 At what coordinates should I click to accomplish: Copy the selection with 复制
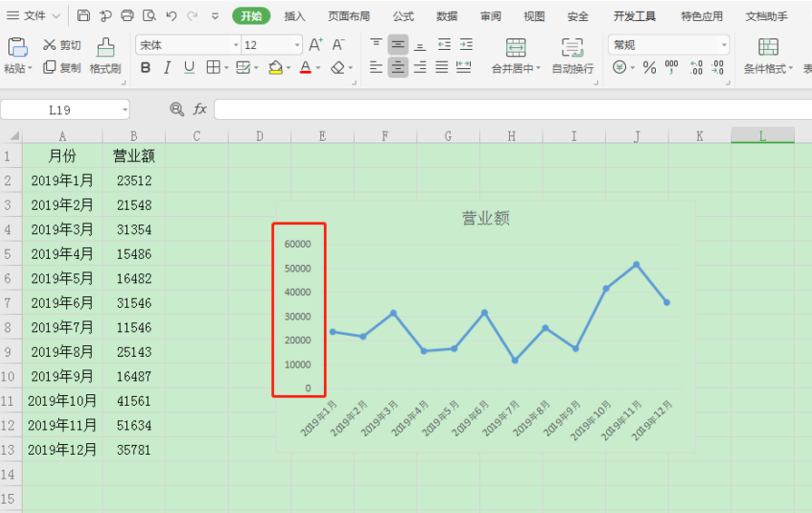point(62,67)
